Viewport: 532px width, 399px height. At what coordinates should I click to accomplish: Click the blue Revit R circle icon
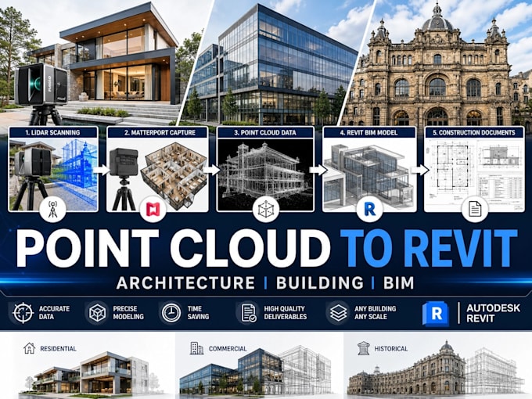tap(369, 209)
